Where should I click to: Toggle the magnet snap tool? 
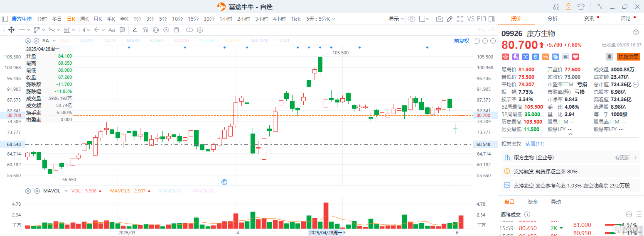click(145, 30)
